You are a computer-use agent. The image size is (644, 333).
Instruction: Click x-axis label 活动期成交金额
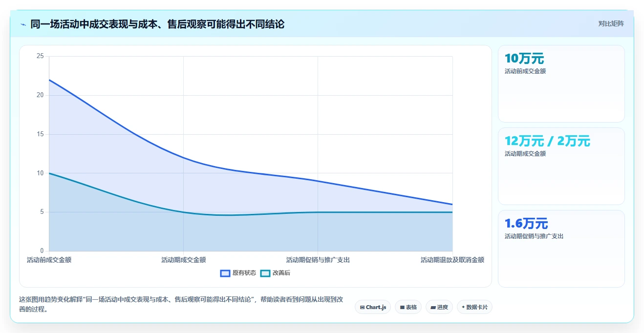[x=184, y=260]
